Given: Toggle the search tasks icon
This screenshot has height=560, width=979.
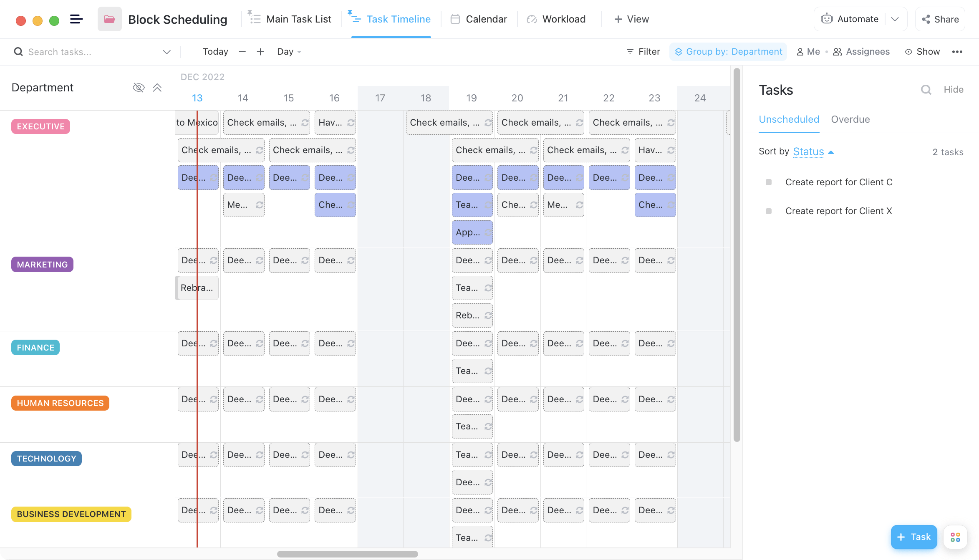Looking at the screenshot, I should click(18, 51).
